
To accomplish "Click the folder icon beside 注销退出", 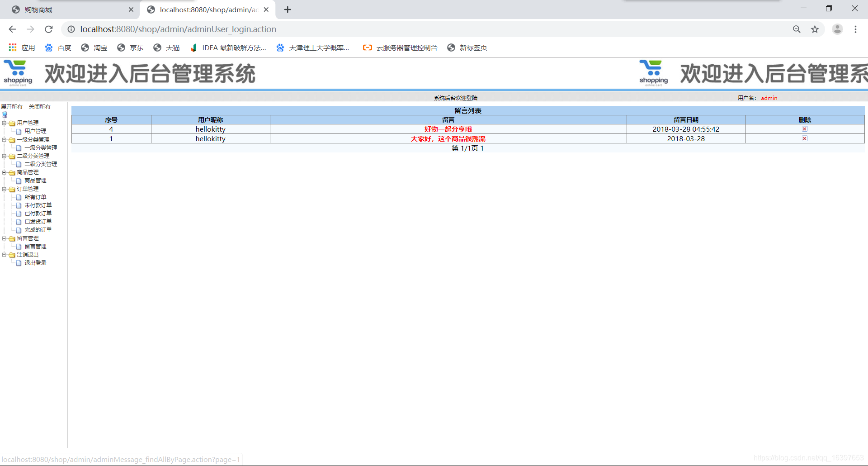I will click(12, 255).
